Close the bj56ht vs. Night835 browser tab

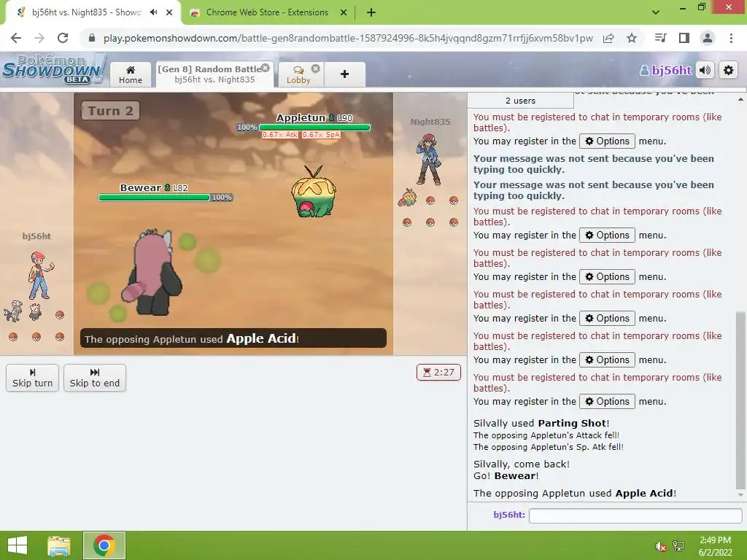point(169,12)
